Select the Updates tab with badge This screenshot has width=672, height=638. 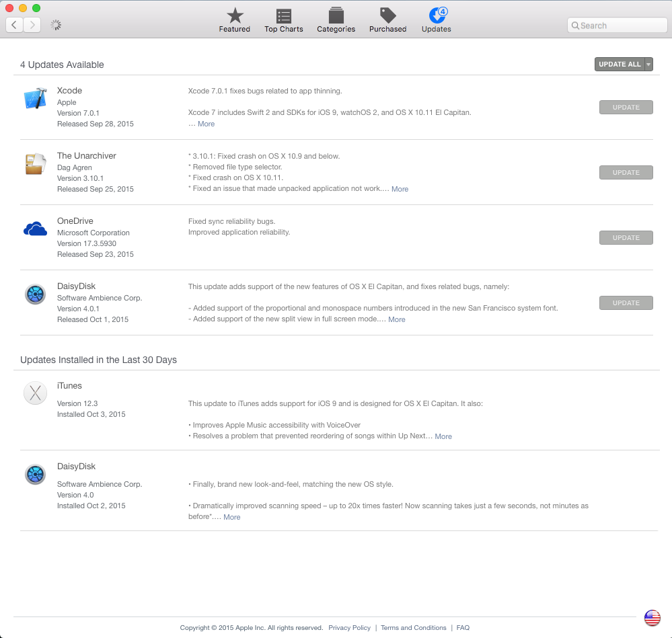437,20
